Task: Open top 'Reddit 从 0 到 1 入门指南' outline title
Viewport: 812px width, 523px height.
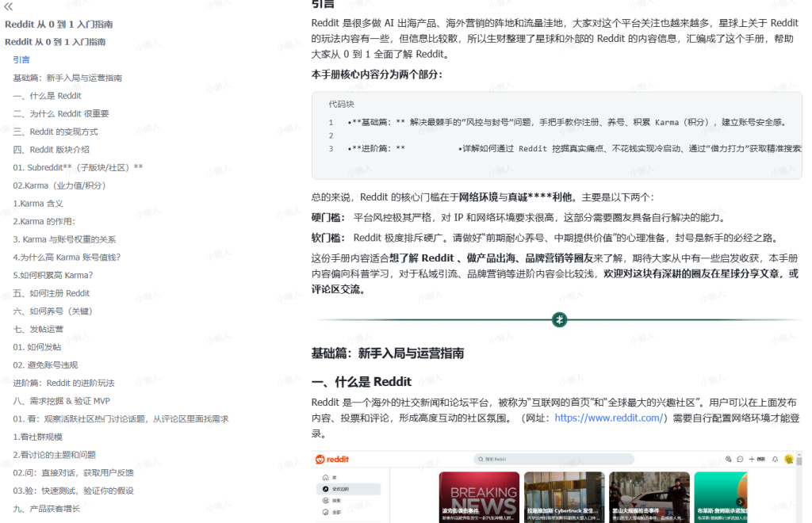Action: (x=59, y=25)
